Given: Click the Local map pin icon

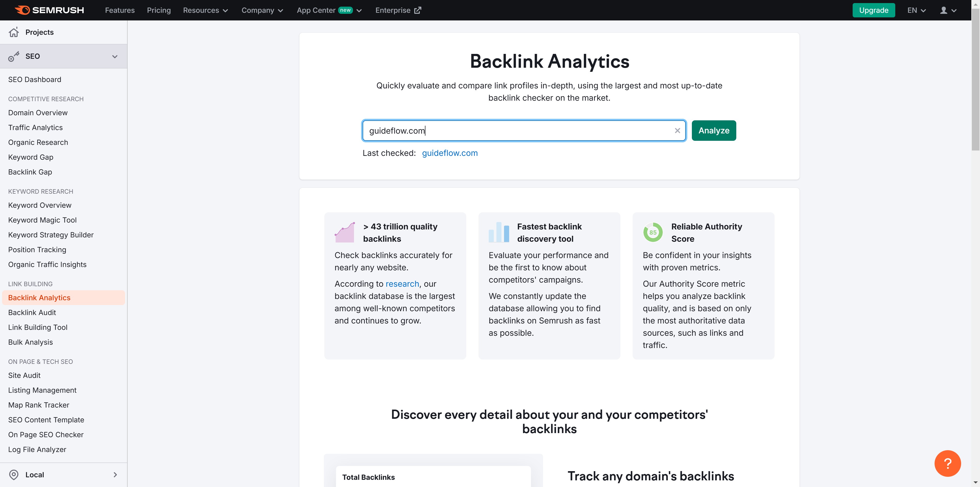Looking at the screenshot, I should click(14, 475).
